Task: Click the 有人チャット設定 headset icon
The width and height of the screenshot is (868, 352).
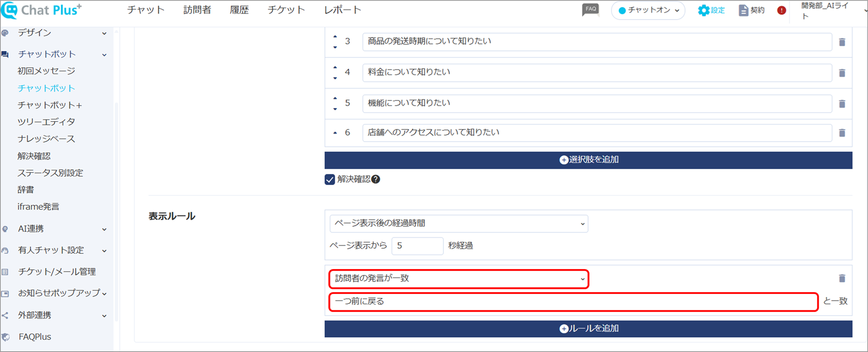Action: pos(5,250)
